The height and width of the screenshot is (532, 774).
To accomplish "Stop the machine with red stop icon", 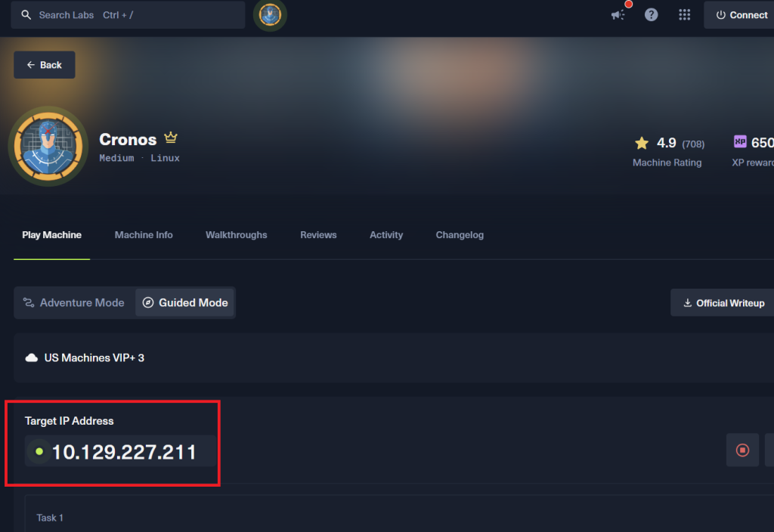I will (x=742, y=450).
